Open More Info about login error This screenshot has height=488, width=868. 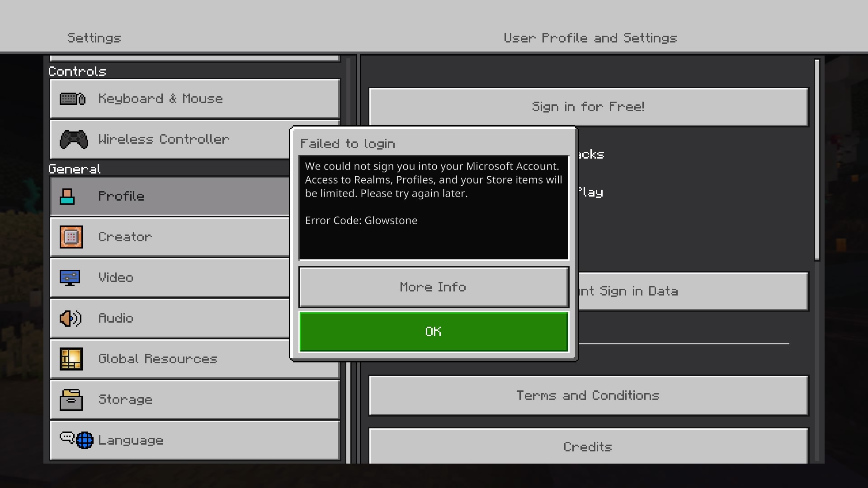click(x=433, y=287)
